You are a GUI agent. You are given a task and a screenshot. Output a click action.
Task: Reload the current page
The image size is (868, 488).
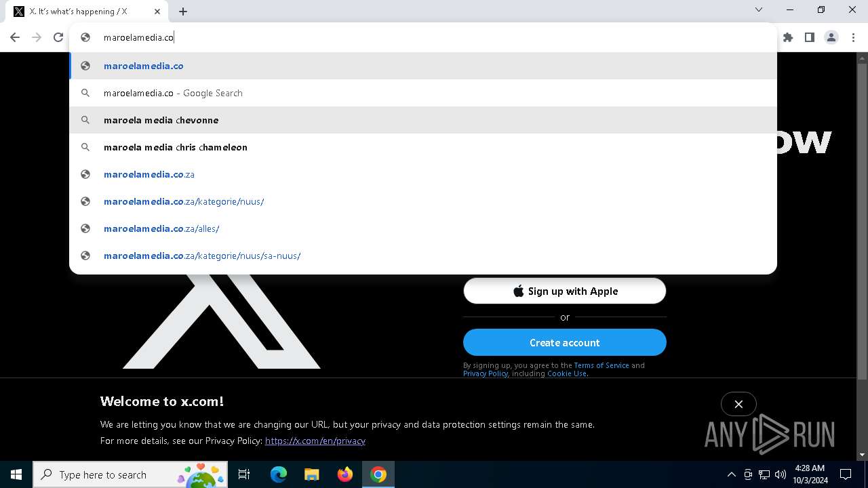coord(58,37)
